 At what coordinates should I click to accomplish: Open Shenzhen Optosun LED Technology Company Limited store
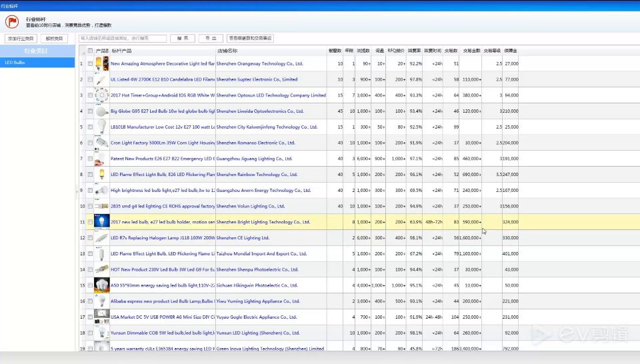click(x=271, y=95)
